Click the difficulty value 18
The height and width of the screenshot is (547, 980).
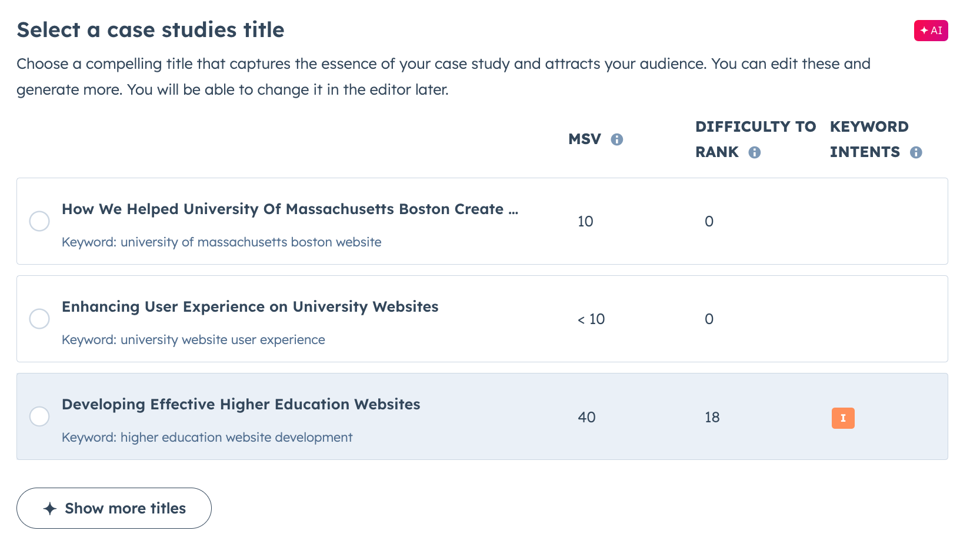coord(712,417)
